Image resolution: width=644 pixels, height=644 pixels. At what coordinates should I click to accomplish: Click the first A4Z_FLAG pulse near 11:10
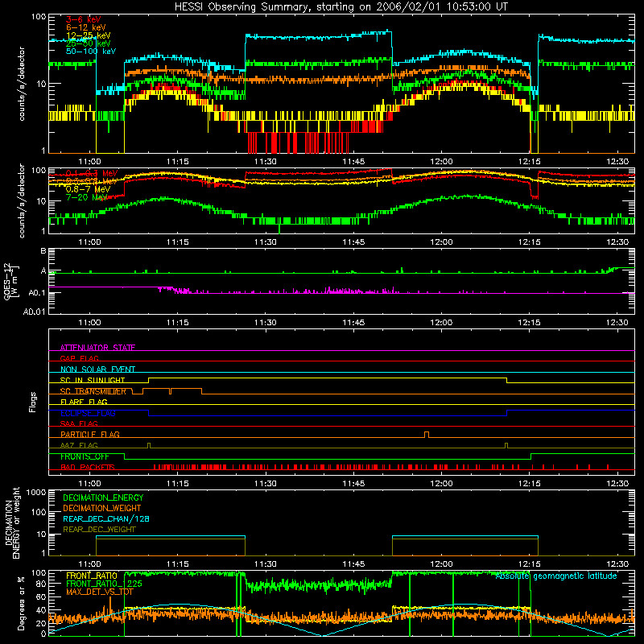(x=149, y=446)
